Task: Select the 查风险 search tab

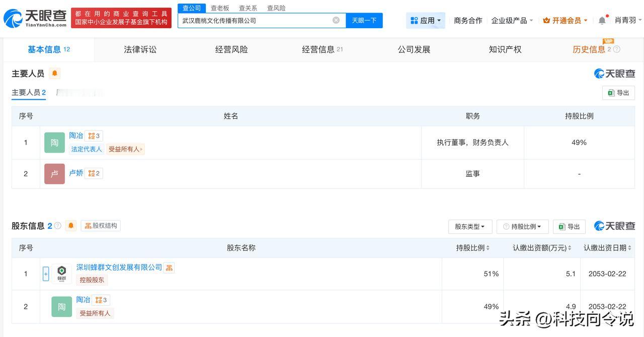Action: [x=276, y=8]
